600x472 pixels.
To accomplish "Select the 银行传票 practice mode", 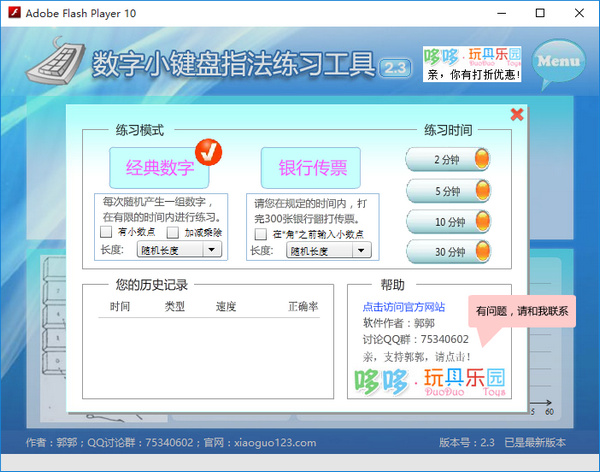I will [x=311, y=168].
